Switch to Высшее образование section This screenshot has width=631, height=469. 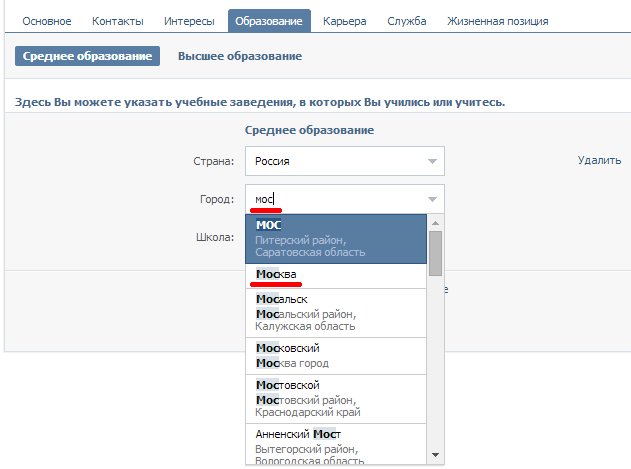point(240,56)
